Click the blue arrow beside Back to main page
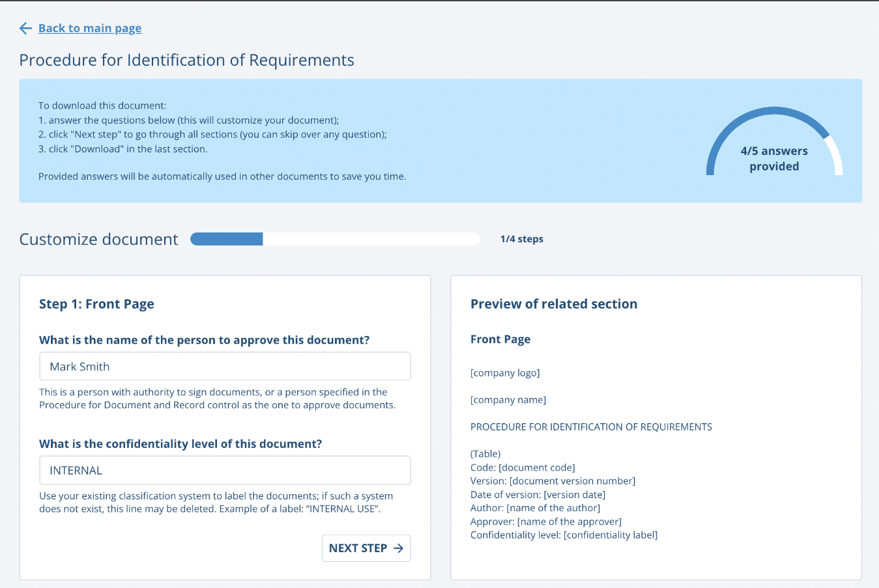 25,28
